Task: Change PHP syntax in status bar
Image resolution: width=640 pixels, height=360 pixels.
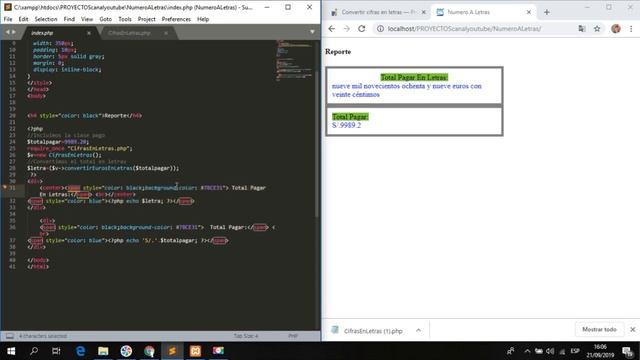Action: (293, 336)
